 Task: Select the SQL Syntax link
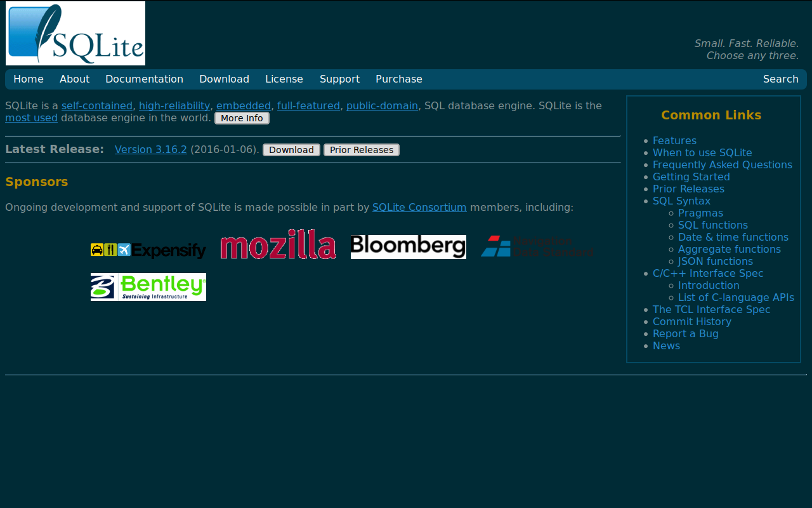pyautogui.click(x=681, y=200)
